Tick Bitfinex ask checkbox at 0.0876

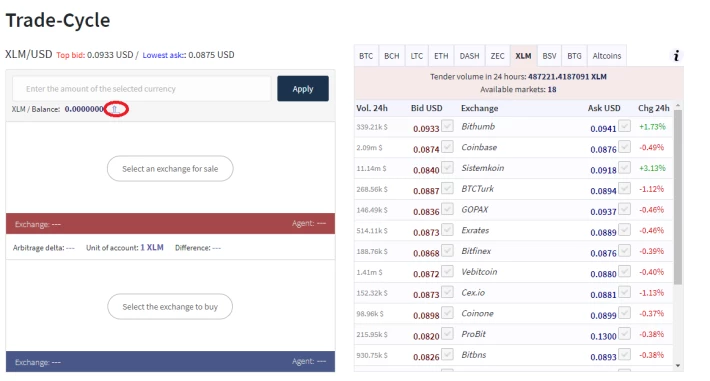[624, 250]
